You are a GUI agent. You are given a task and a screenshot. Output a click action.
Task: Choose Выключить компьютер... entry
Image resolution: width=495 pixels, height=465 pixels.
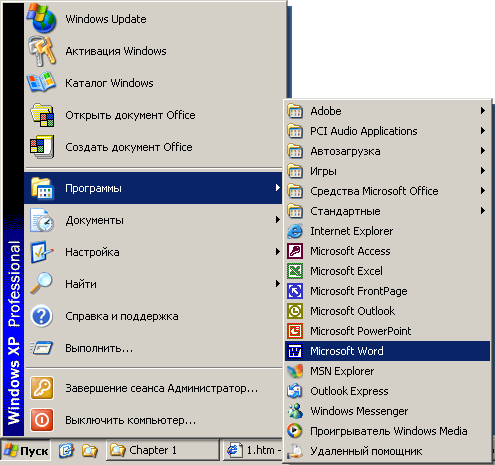click(x=153, y=420)
